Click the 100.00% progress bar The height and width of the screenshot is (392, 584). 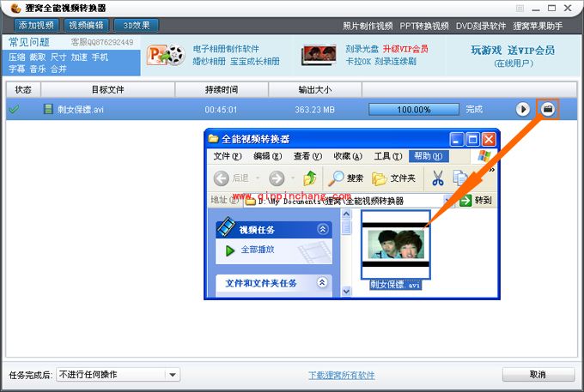point(414,109)
